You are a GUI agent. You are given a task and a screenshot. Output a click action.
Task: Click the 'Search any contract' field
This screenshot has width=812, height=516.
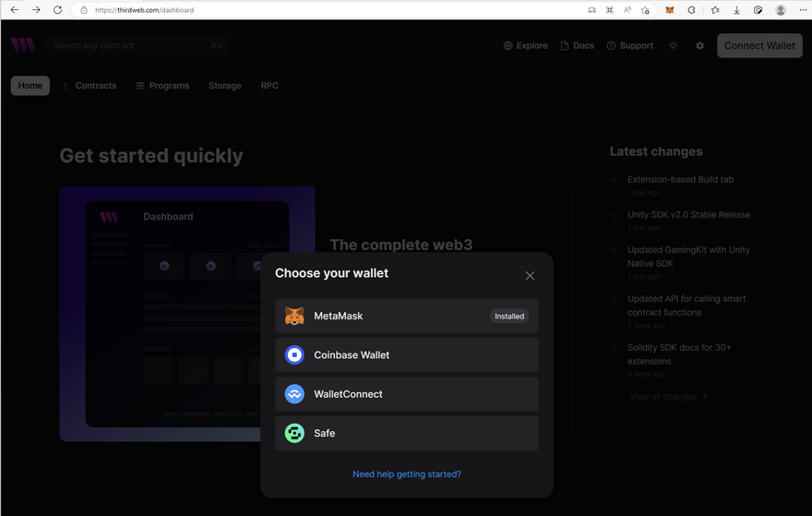(x=129, y=45)
